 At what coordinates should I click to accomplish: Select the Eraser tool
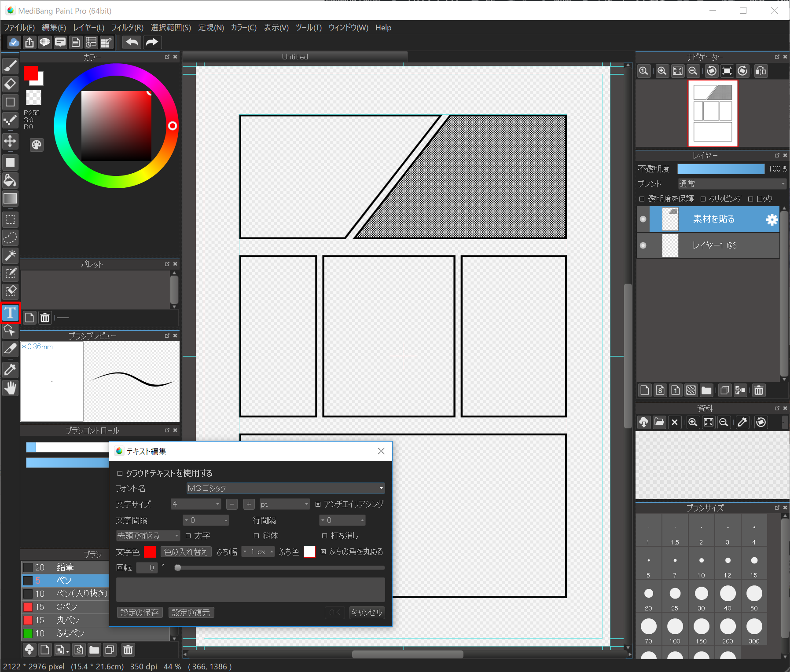pyautogui.click(x=10, y=84)
